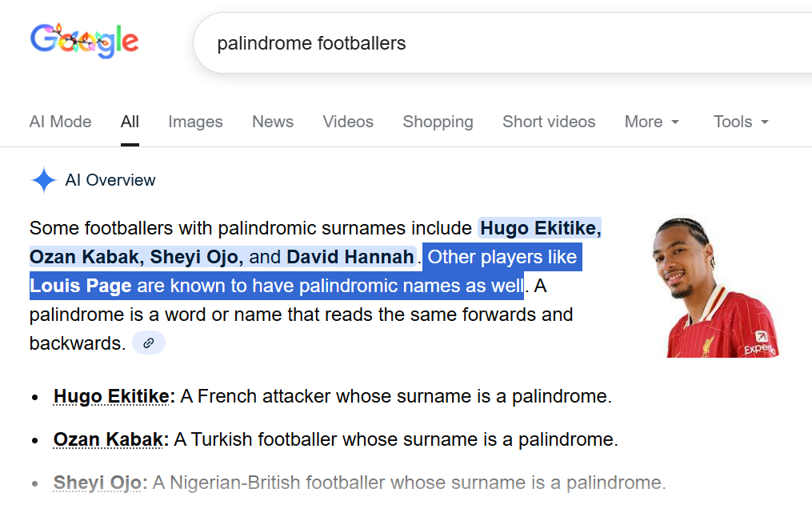Viewport: 812px width, 505px height.
Task: Click the search box with palindrome footballers
Action: pyautogui.click(x=480, y=43)
